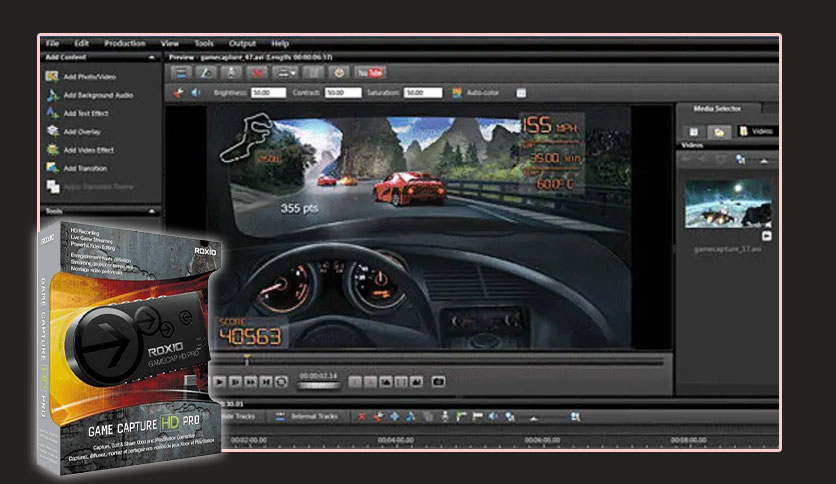Click the grayed-out icon left of the clock
The image size is (836, 484).
click(314, 72)
